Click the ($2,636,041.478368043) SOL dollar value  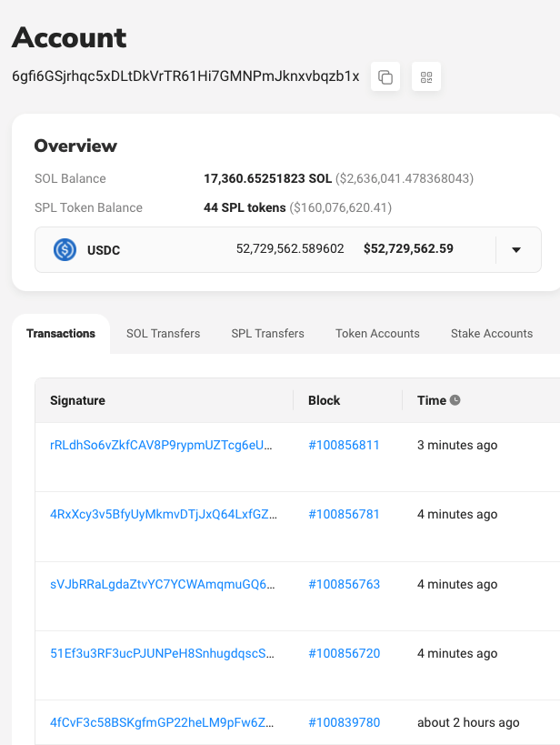click(405, 178)
